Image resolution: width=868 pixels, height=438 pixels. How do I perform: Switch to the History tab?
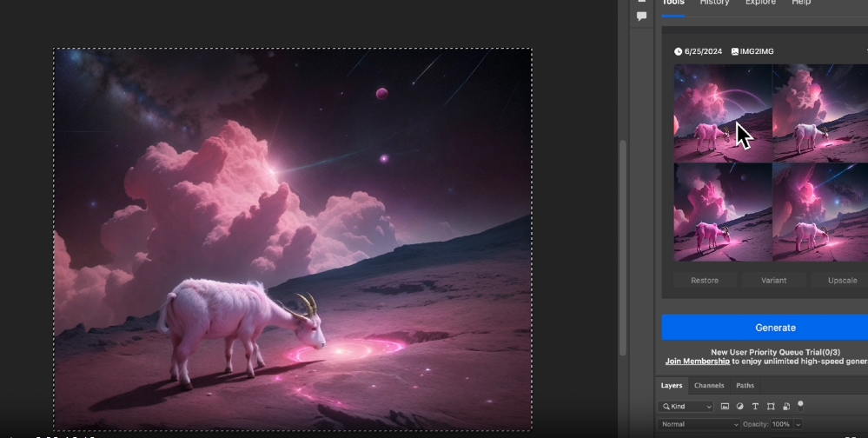point(715,3)
